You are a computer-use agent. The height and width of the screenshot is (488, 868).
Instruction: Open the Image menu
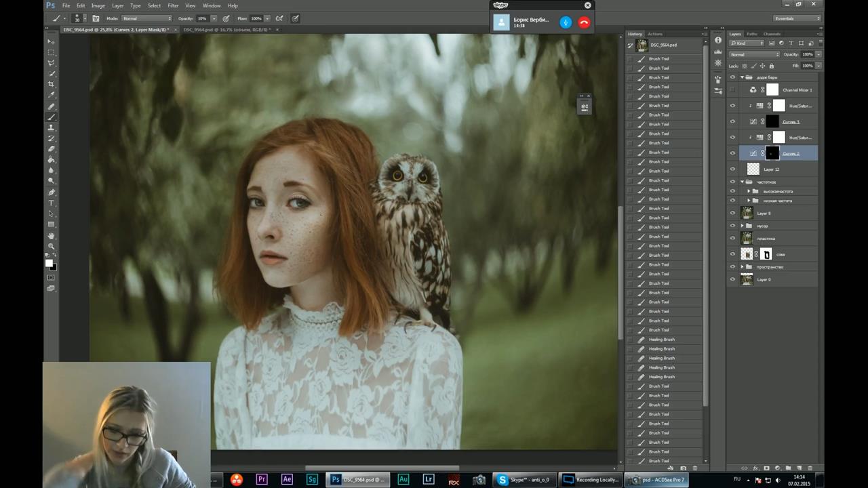click(98, 5)
